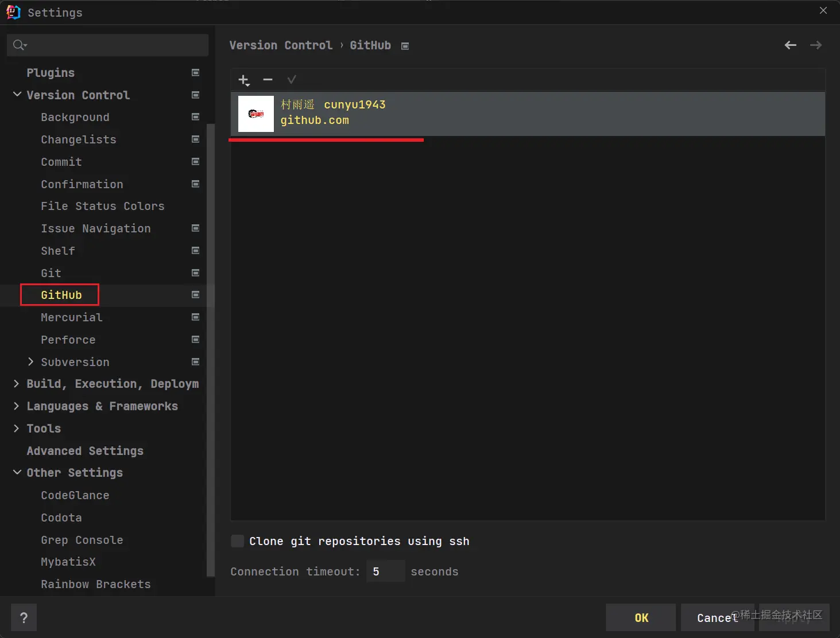Open Rainbow Brackets settings
840x638 pixels.
(x=96, y=584)
